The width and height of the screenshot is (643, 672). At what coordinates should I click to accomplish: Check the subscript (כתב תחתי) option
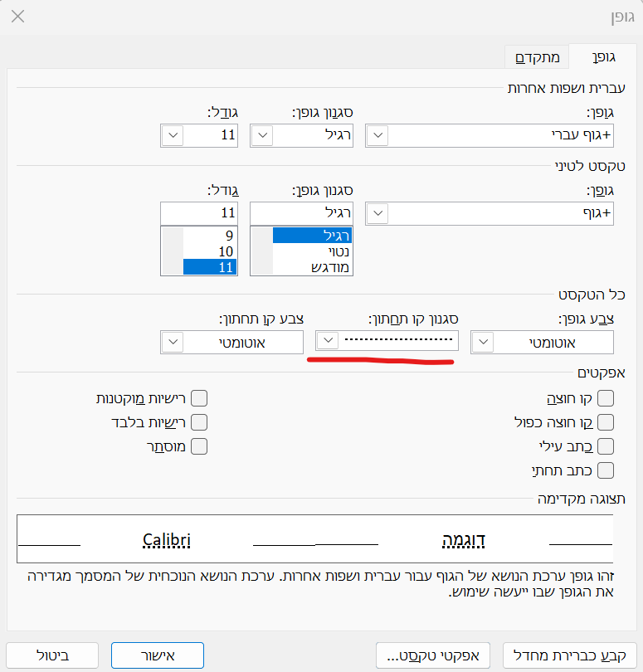pyautogui.click(x=606, y=470)
